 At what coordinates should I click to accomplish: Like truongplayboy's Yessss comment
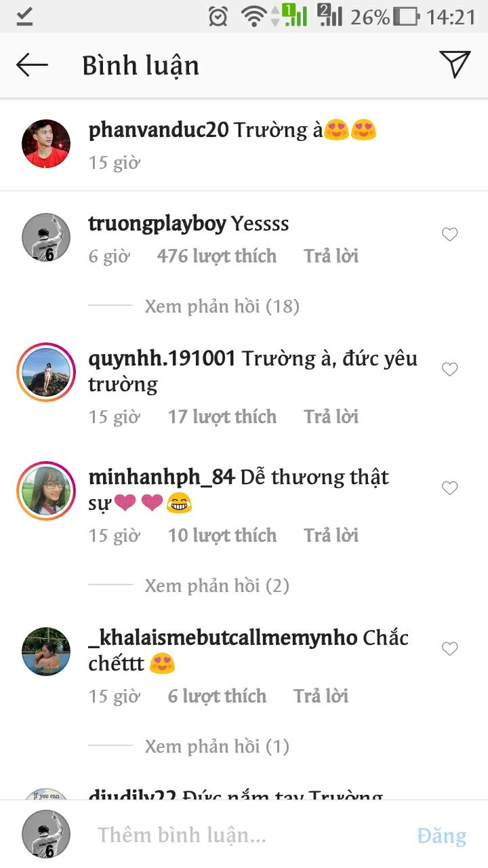pyautogui.click(x=449, y=235)
